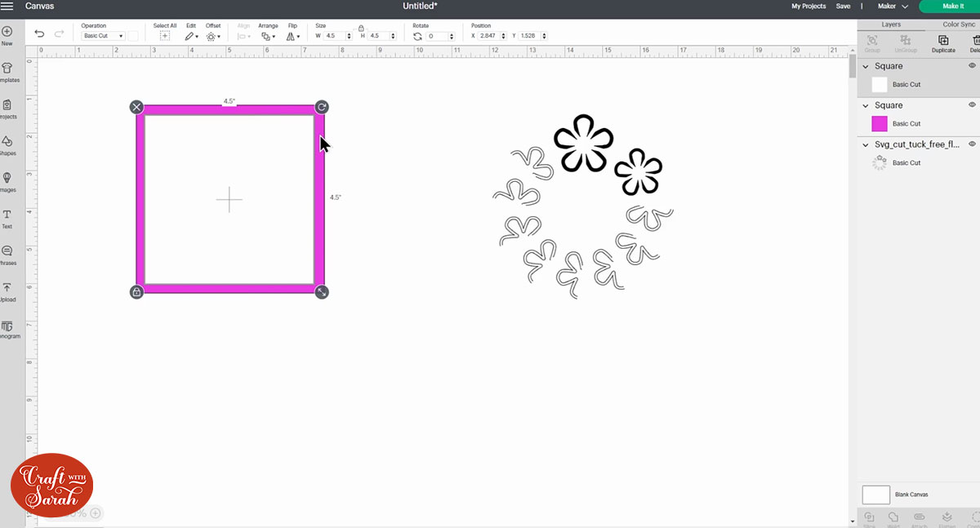This screenshot has height=528, width=980.
Task: Select the Flatten tool
Action: [947, 517]
